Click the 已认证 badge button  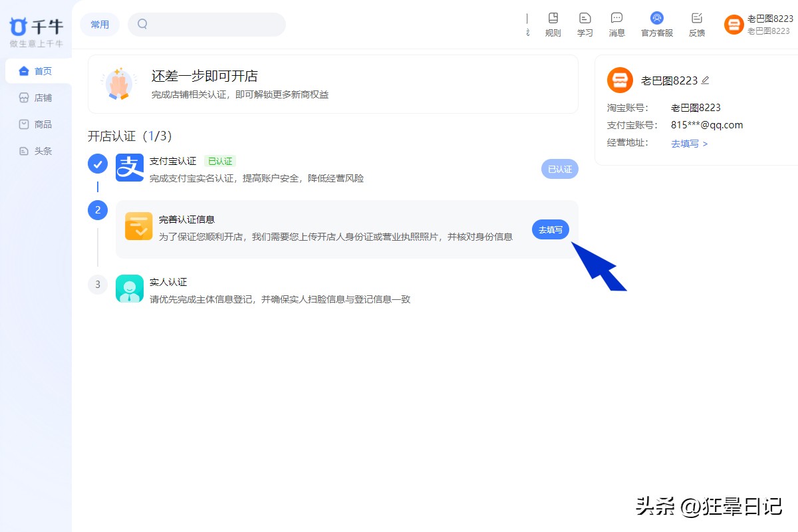tap(559, 169)
